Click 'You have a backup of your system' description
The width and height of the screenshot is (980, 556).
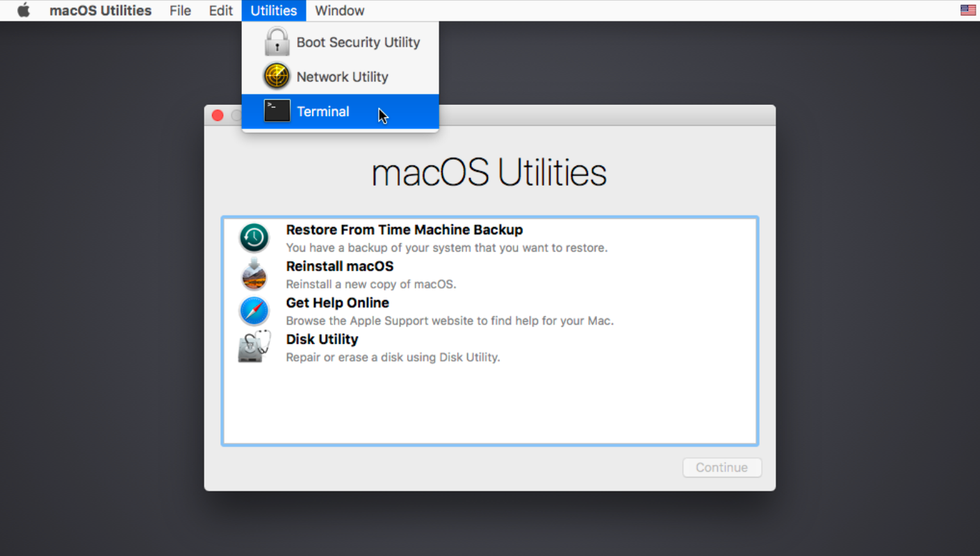(x=447, y=247)
